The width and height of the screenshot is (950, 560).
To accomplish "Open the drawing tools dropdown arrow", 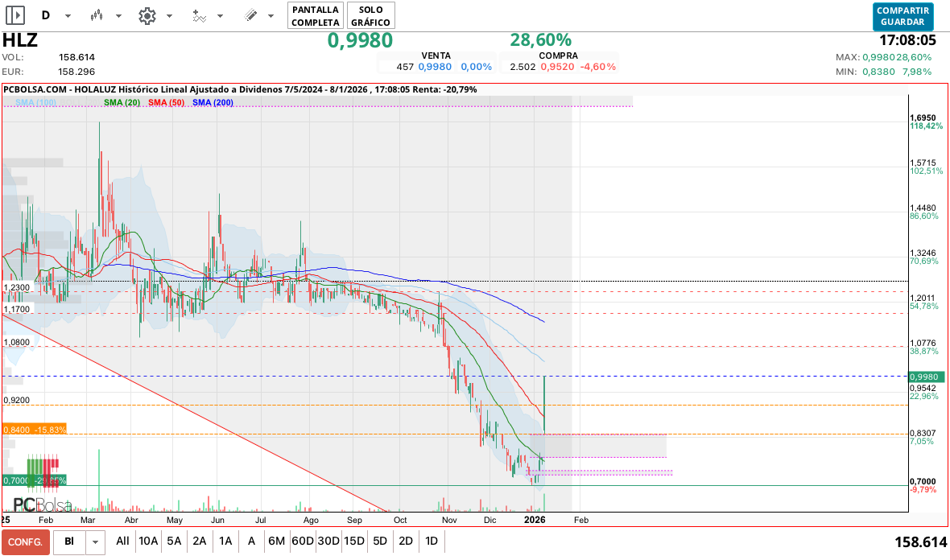I will click(271, 16).
